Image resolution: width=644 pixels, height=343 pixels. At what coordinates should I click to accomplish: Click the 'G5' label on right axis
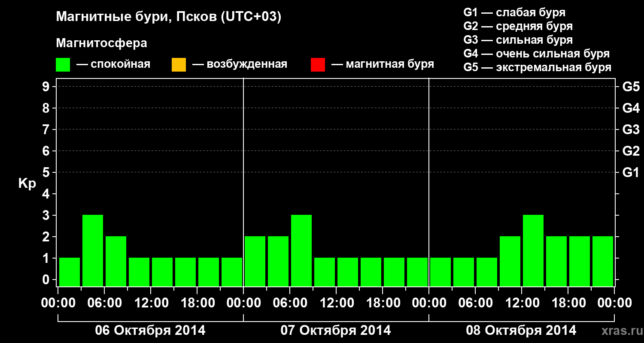(x=631, y=87)
